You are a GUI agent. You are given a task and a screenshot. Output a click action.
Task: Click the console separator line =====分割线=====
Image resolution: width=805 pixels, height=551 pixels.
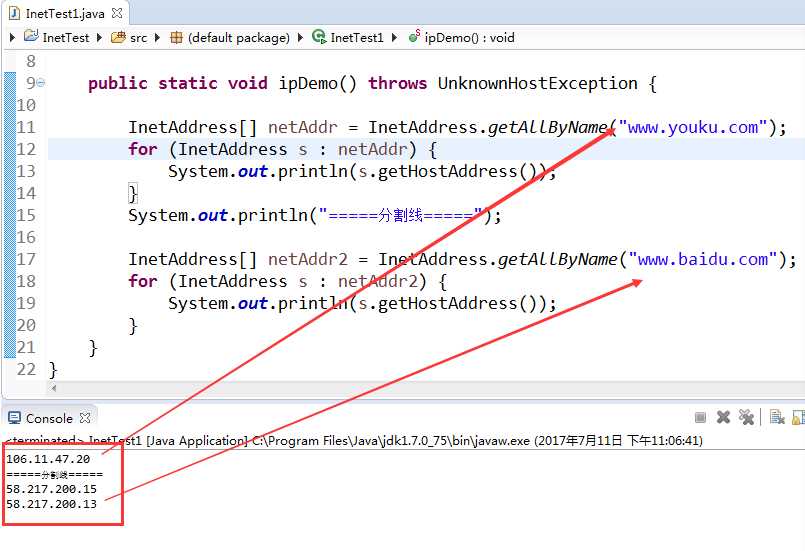point(54,474)
